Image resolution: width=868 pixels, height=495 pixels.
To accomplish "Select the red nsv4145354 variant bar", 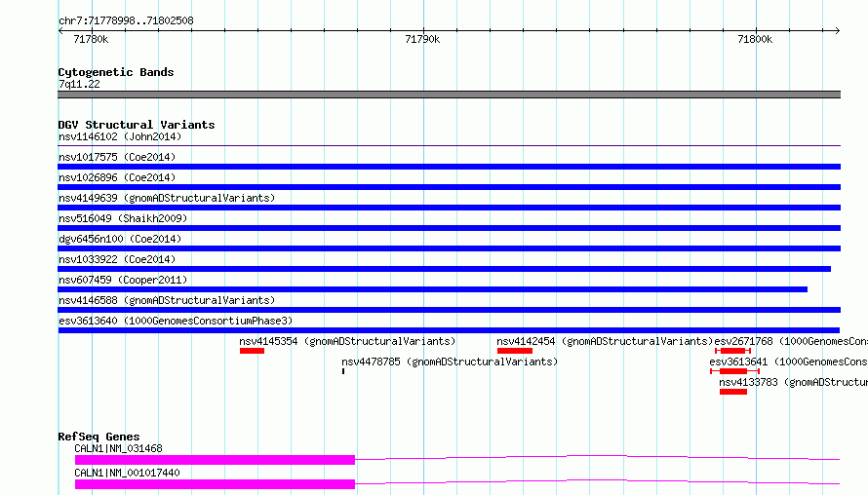I will (252, 351).
